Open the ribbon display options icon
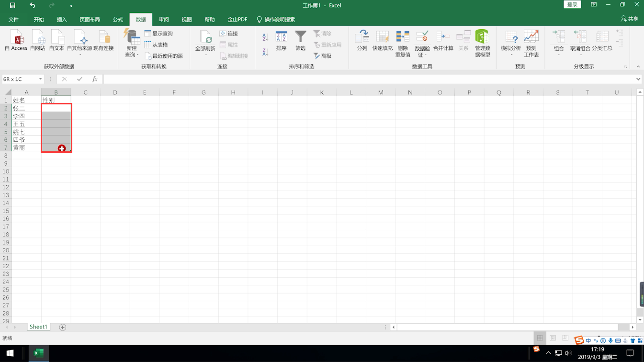Screen dimensions: 644x362 pos(594,5)
